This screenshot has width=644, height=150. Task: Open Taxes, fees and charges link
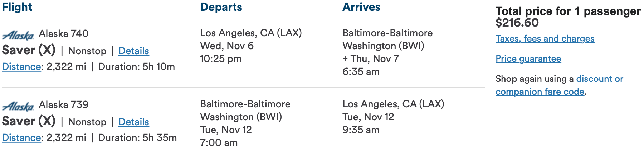click(x=545, y=39)
